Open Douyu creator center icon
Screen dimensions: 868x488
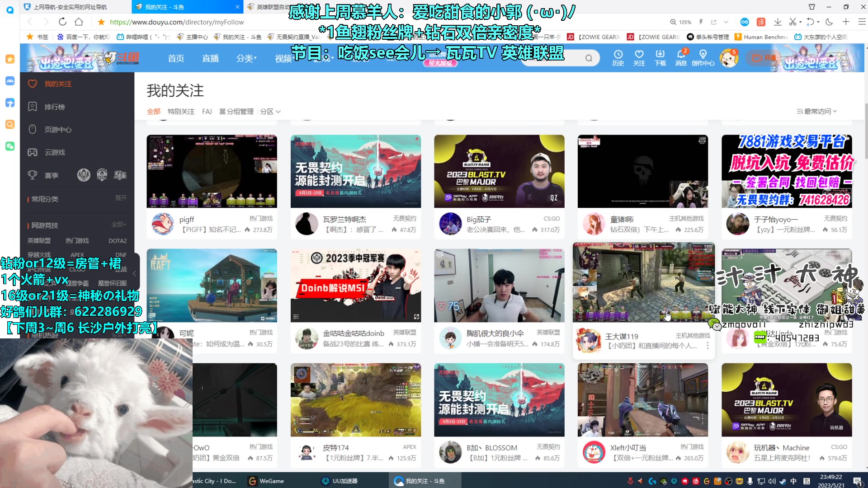(x=703, y=58)
